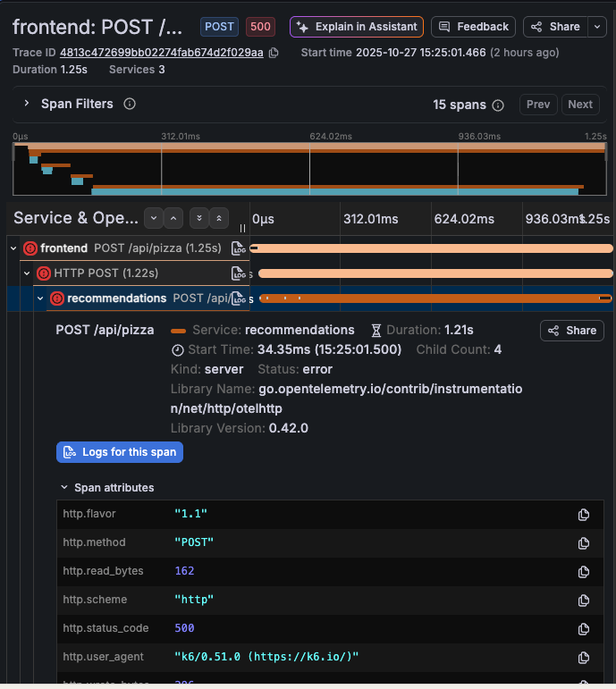Copy the http.user_agent attribute value
This screenshot has width=616, height=689.
[584, 657]
